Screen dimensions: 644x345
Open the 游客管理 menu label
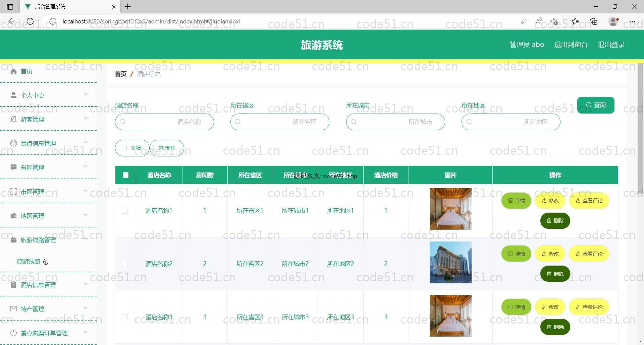click(x=32, y=120)
